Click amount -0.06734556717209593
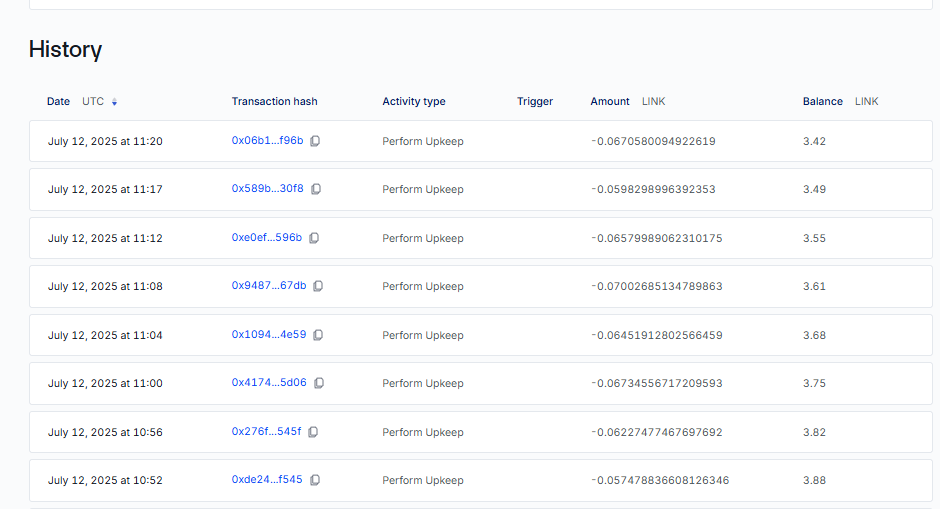The image size is (940, 509). tap(656, 383)
